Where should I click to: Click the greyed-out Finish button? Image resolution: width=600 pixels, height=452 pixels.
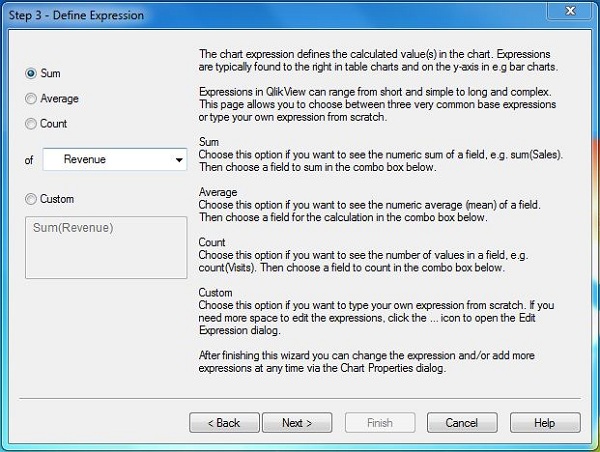click(379, 423)
